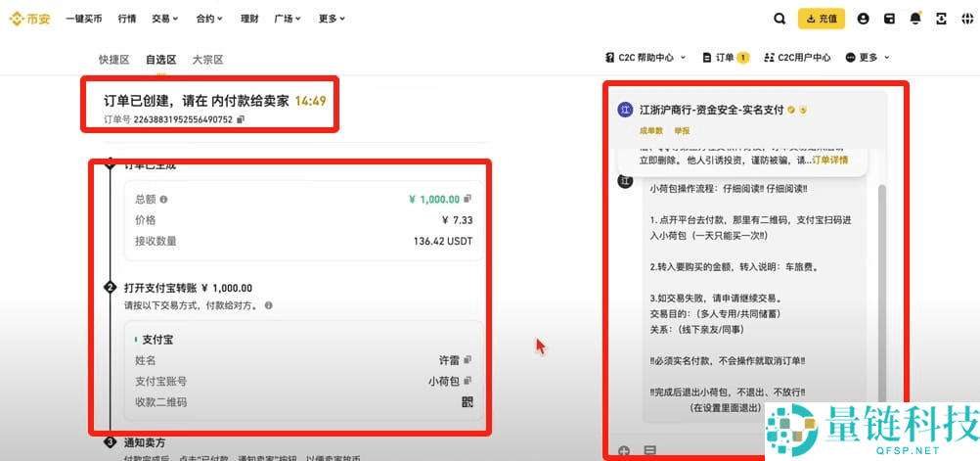Click the chat panel vertical scrollbar
This screenshot has height=461, width=980.
point(882,294)
